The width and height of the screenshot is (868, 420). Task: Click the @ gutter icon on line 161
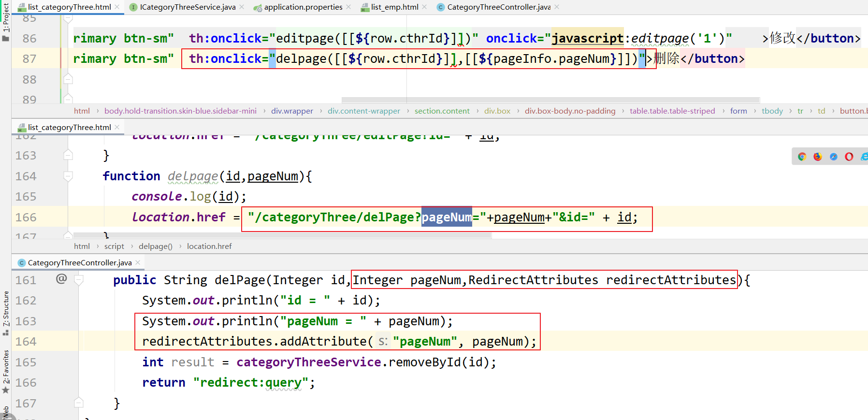click(x=61, y=278)
